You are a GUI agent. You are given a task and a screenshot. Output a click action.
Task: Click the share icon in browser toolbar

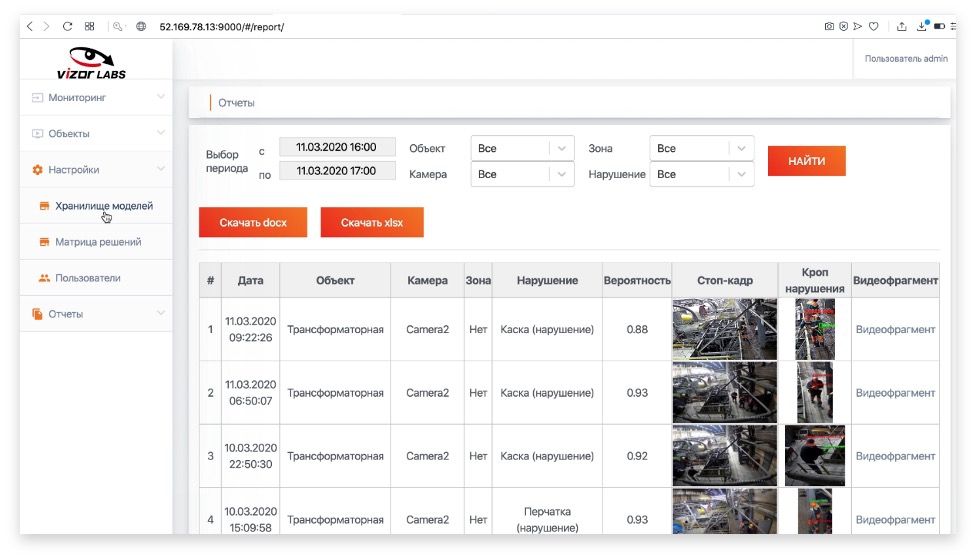[x=901, y=26]
